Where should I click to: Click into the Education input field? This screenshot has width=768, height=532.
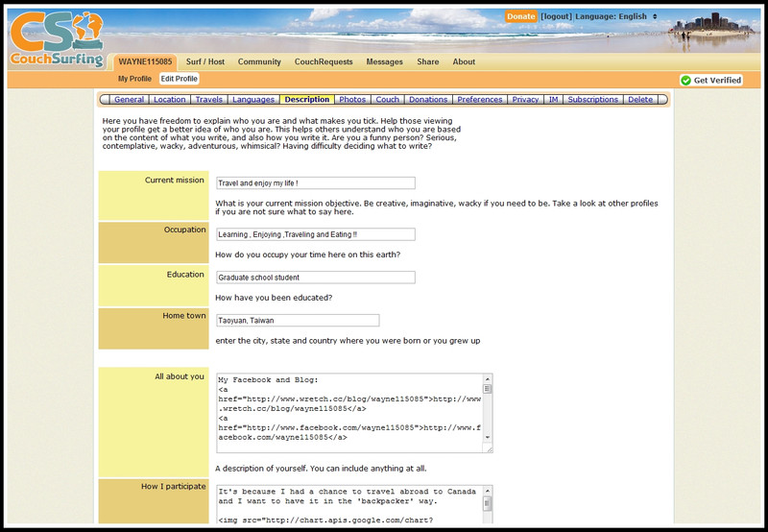[316, 278]
